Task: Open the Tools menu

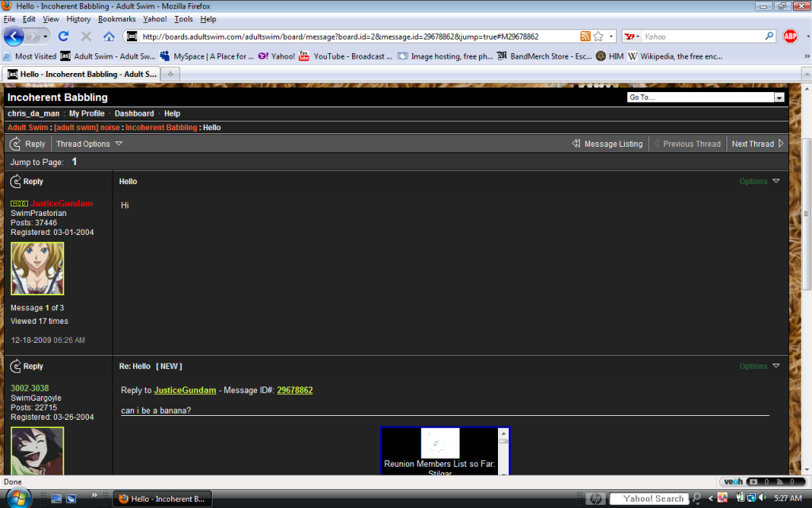Action: tap(183, 19)
